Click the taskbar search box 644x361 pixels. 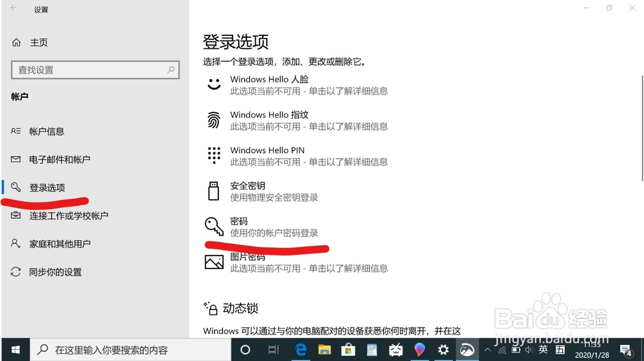(x=131, y=349)
